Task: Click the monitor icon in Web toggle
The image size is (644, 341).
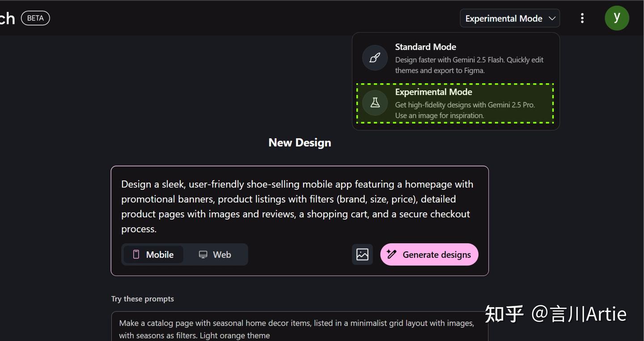Action: [x=203, y=255]
